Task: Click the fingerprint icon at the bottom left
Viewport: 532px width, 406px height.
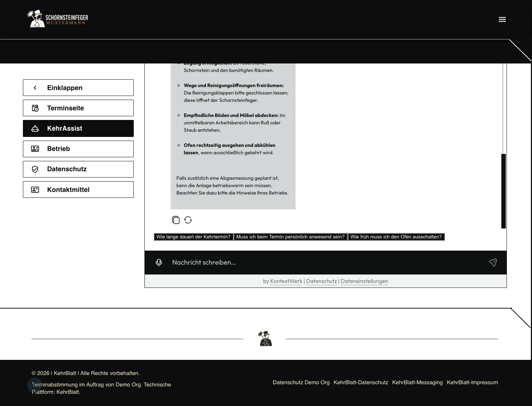Action: [35, 385]
